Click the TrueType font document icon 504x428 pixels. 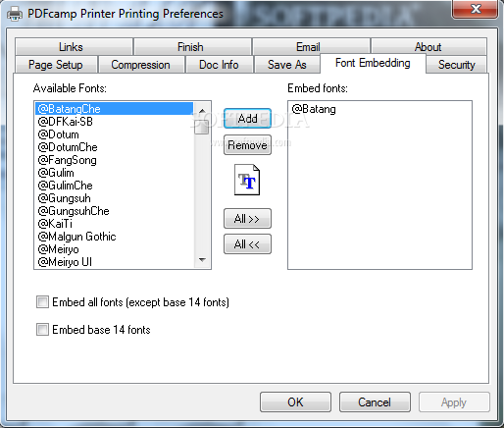[x=247, y=180]
